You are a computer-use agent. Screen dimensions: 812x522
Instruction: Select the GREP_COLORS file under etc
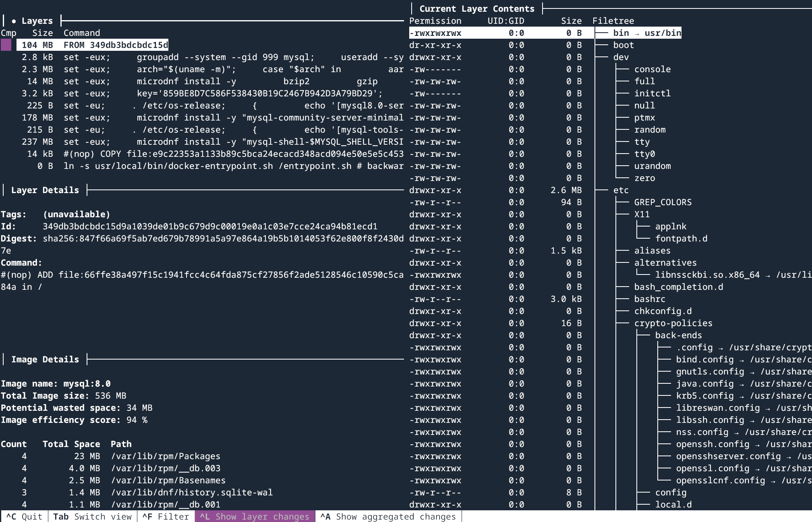663,202
